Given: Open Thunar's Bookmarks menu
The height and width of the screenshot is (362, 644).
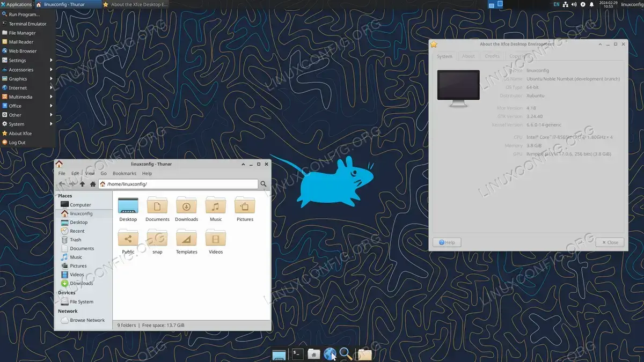Looking at the screenshot, I should (x=125, y=173).
